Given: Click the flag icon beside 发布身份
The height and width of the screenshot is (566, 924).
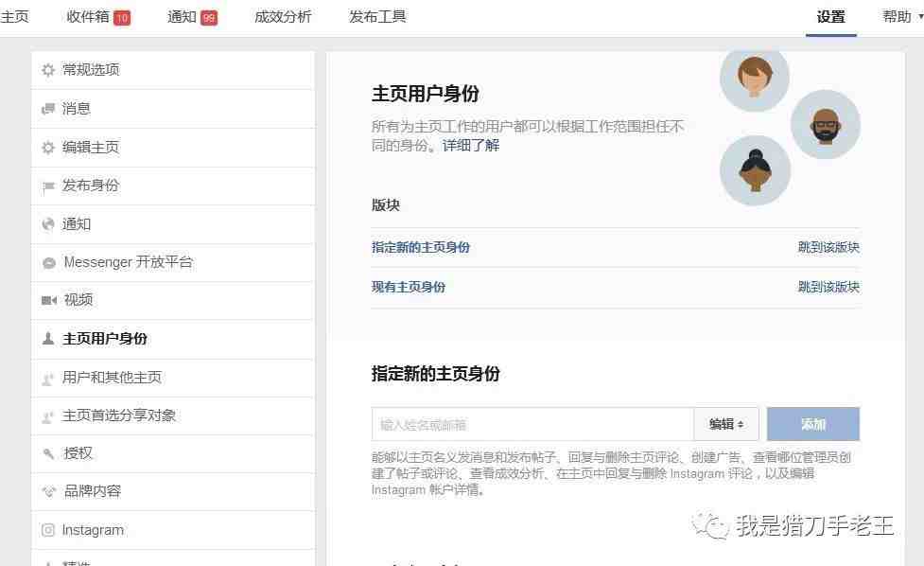Looking at the screenshot, I should (x=48, y=186).
